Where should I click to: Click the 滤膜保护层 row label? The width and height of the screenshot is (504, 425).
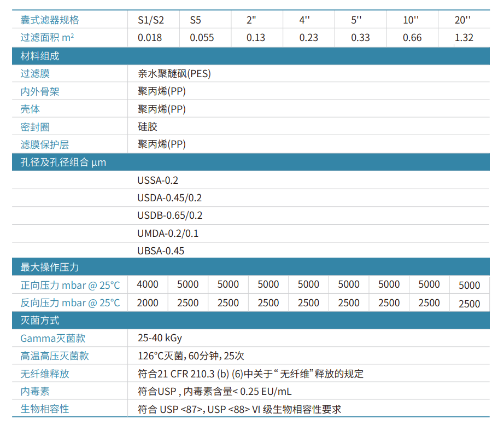(x=45, y=144)
